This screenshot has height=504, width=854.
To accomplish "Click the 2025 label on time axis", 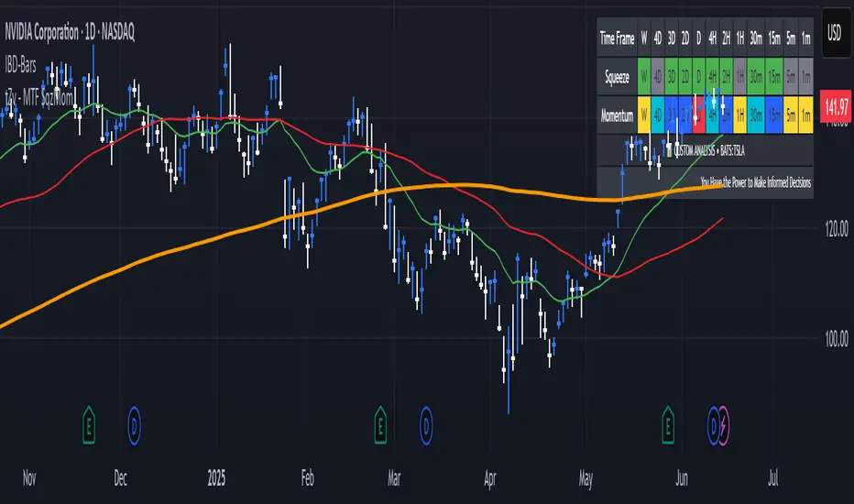I will (x=216, y=477).
